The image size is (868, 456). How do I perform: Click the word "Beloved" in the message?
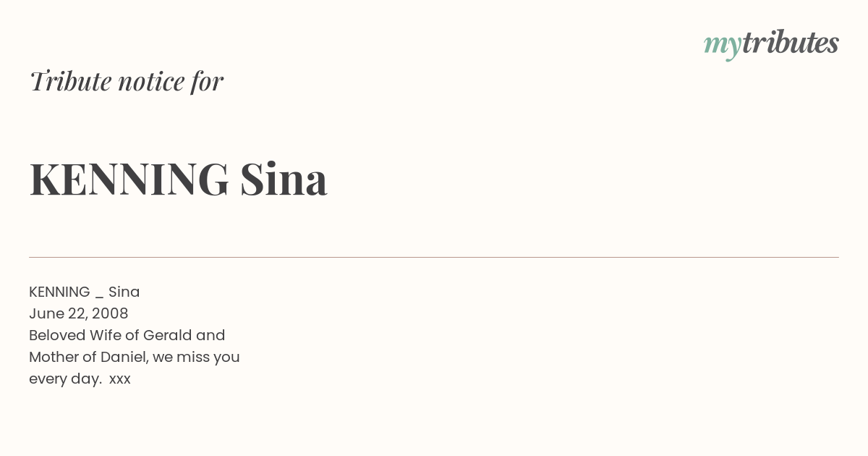pos(57,335)
